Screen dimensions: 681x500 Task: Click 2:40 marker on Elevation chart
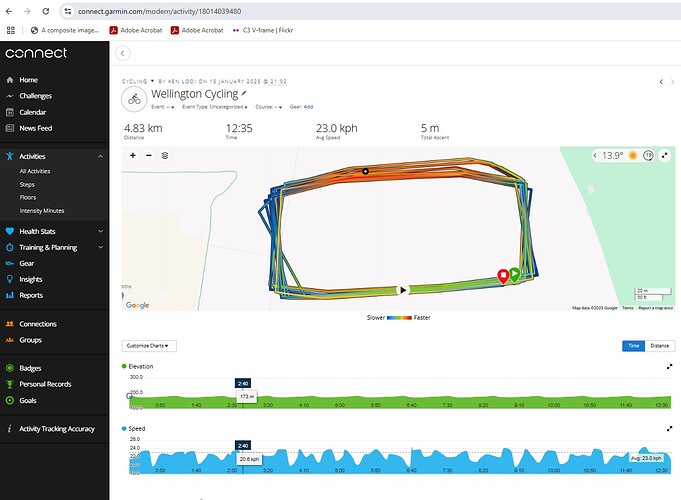click(x=243, y=384)
